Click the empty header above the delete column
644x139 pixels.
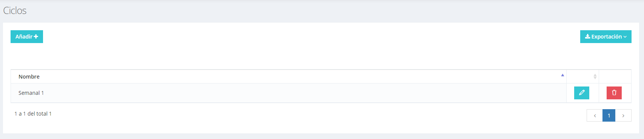(x=615, y=76)
